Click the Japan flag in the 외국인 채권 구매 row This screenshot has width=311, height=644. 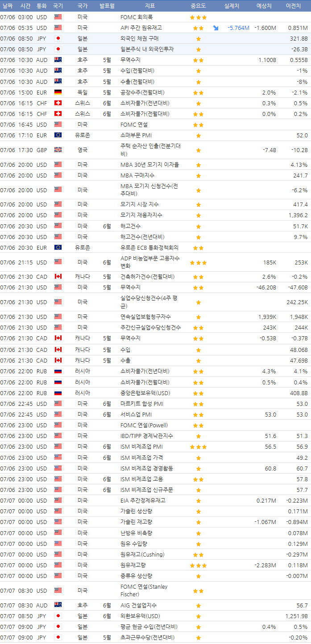pos(58,38)
